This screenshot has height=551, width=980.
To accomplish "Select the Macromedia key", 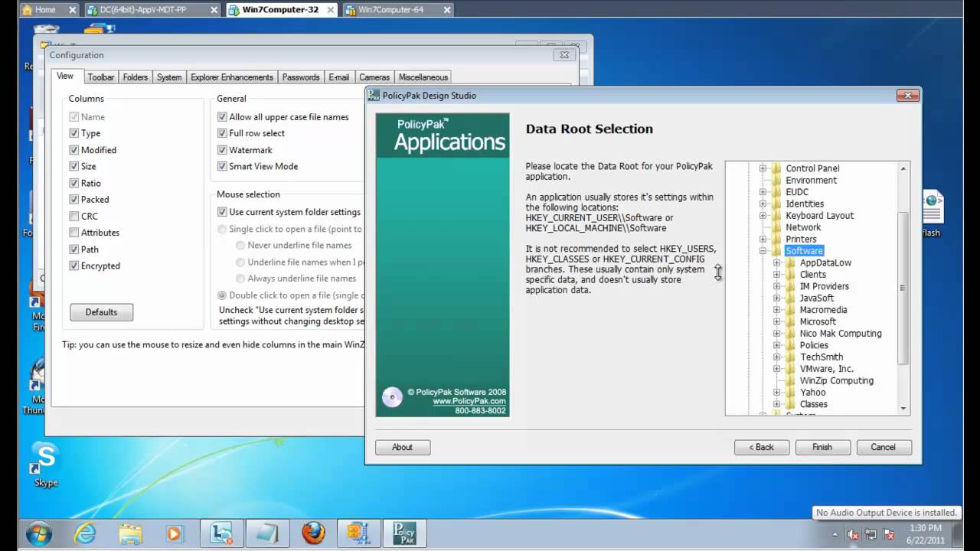I will pyautogui.click(x=823, y=310).
